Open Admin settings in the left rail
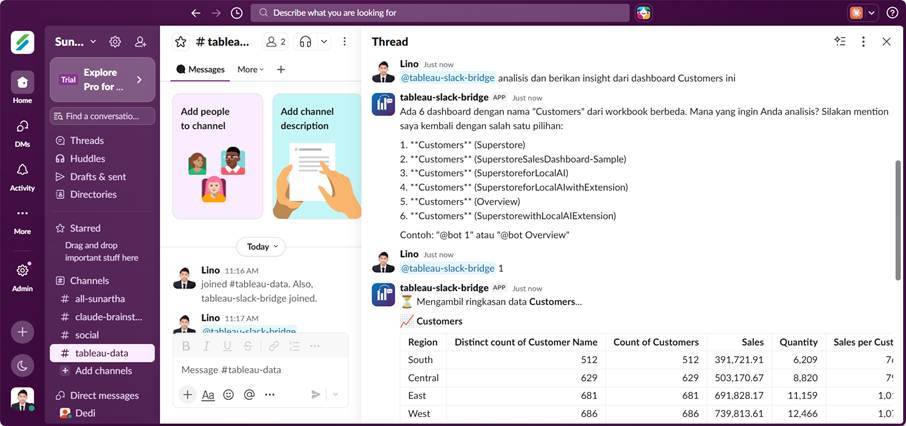Viewport: 906px width, 426px height. [22, 277]
